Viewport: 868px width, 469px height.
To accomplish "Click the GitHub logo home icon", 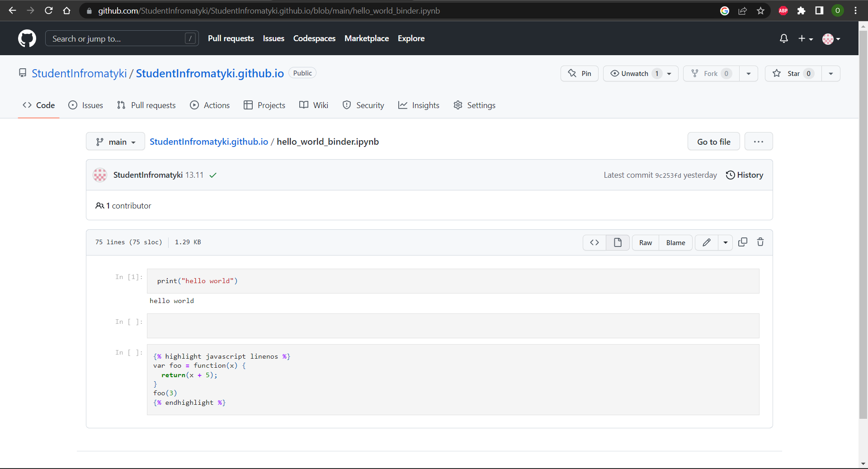I will tap(27, 38).
